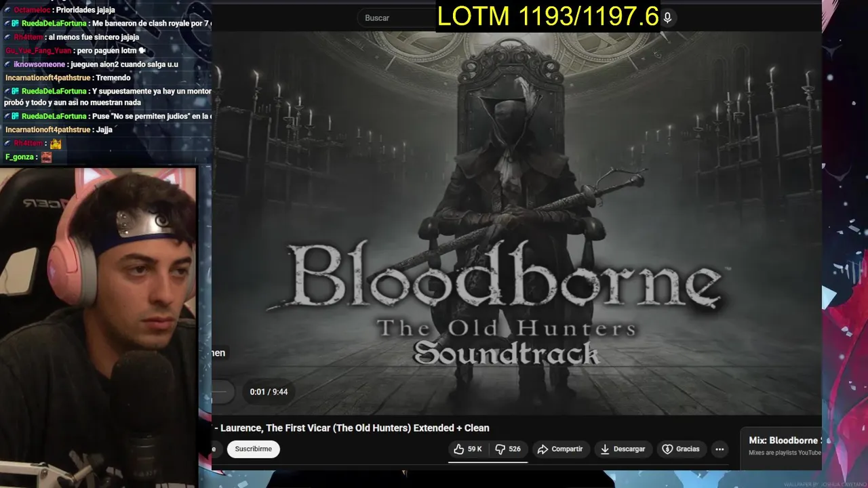Image resolution: width=868 pixels, height=488 pixels.
Task: Click the face emote sent by F_gonza
Action: coord(46,157)
